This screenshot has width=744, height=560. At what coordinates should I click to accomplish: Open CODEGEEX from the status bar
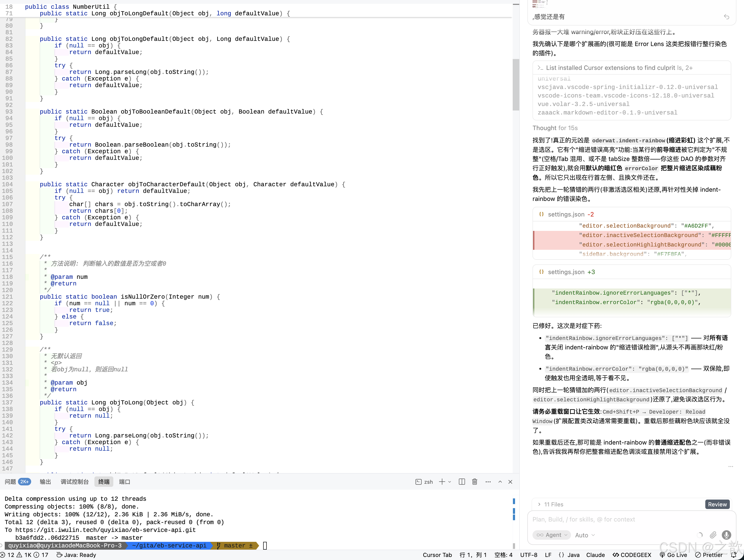point(632,555)
